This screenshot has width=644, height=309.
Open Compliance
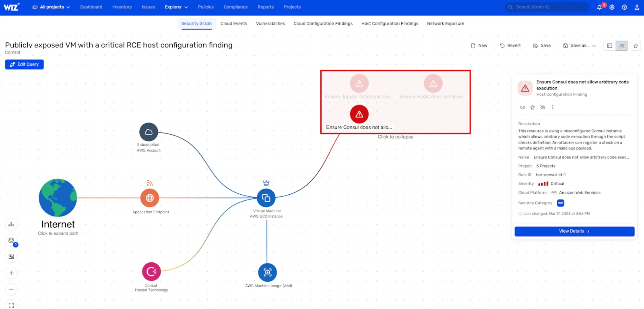tap(235, 7)
